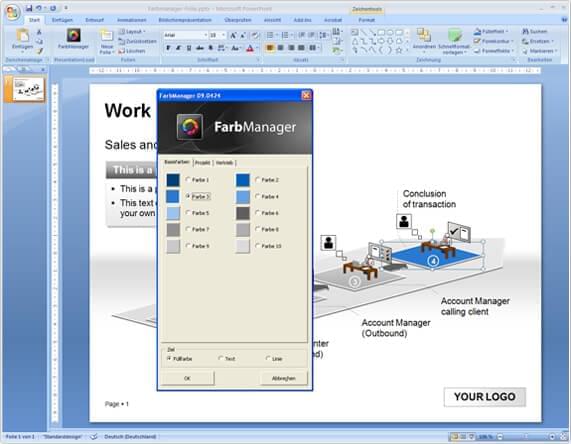Viewport: 571px width, 444px height.
Task: Save via the quick access floppy icon
Action: [29, 8]
